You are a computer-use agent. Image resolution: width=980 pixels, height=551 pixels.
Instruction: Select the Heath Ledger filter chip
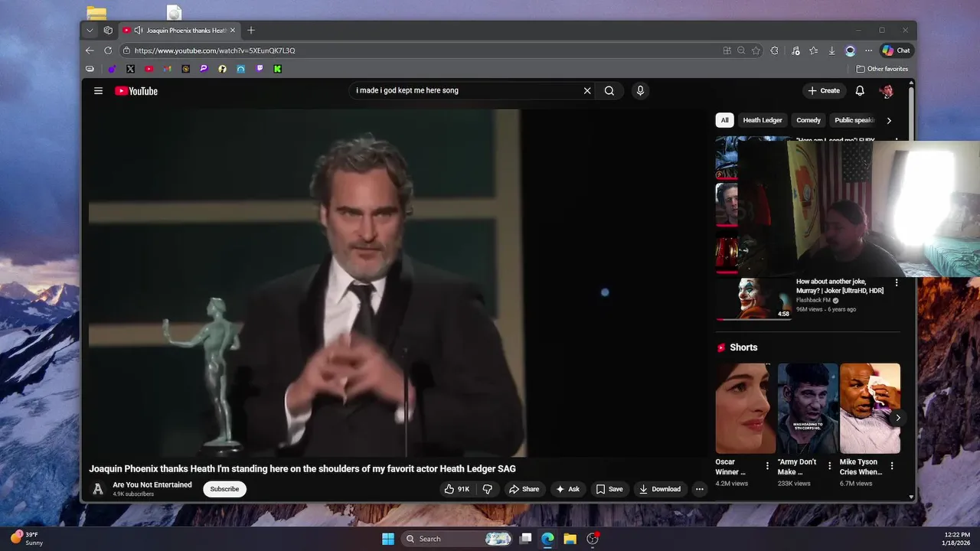(763, 120)
